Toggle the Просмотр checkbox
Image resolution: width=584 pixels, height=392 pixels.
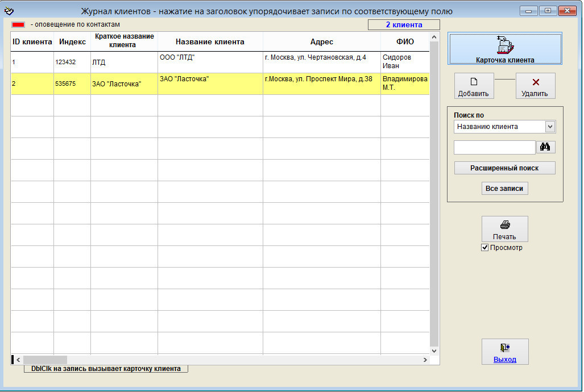click(x=485, y=248)
